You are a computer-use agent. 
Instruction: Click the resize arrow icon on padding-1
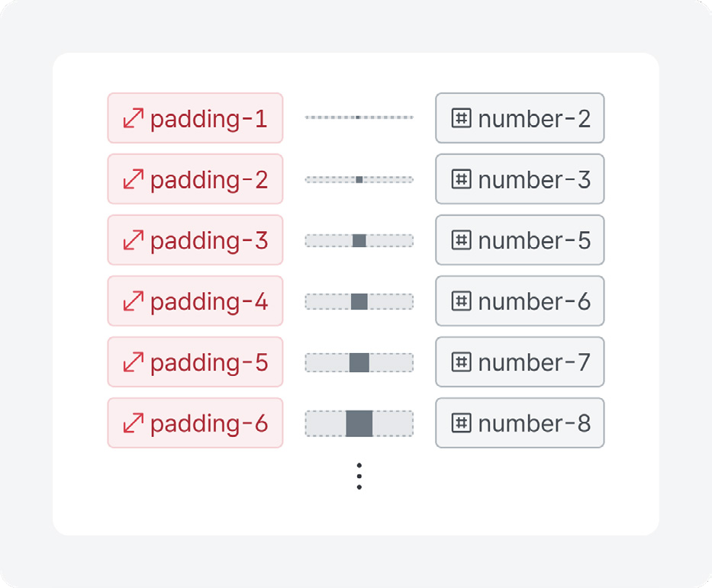click(x=134, y=118)
